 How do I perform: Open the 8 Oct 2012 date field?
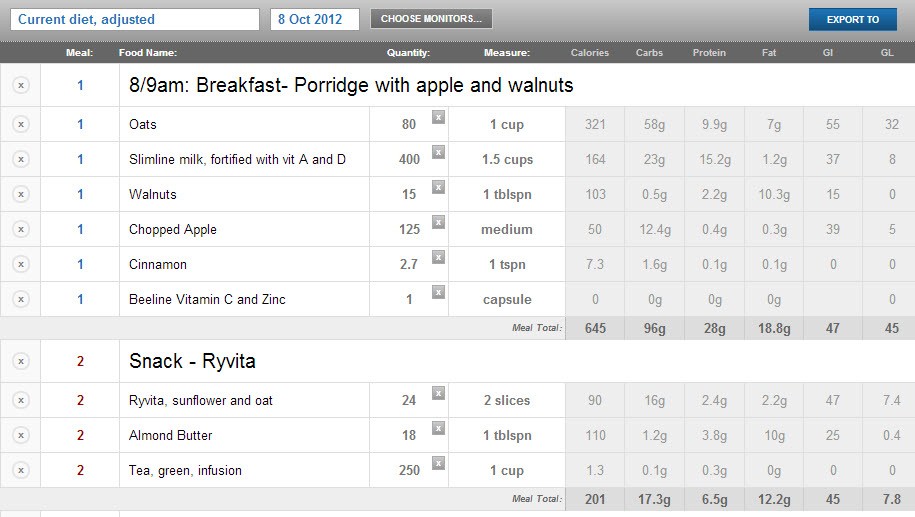click(315, 19)
